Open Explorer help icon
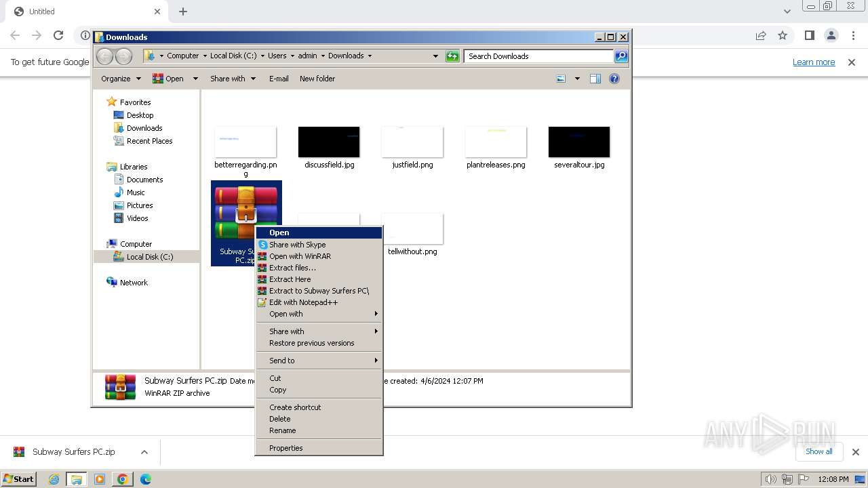The height and width of the screenshot is (488, 868). [x=614, y=79]
